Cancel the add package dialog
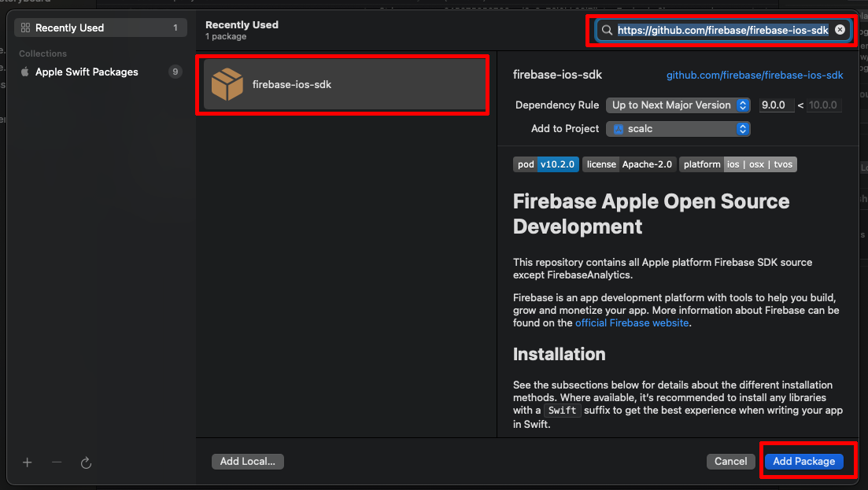Viewport: 868px width, 490px height. pyautogui.click(x=730, y=461)
